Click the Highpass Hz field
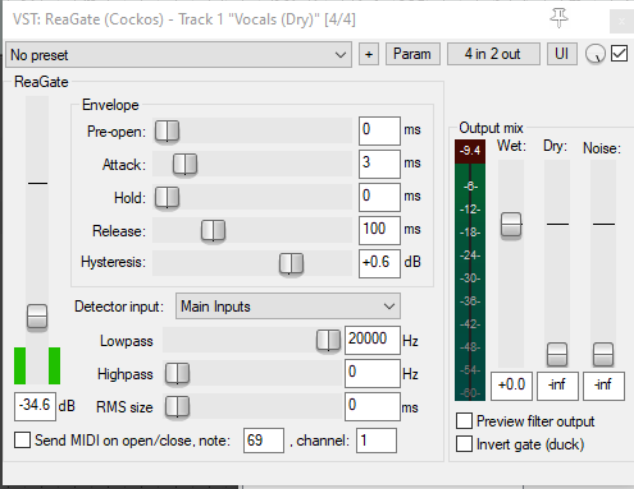This screenshot has width=634, height=489. [x=372, y=373]
